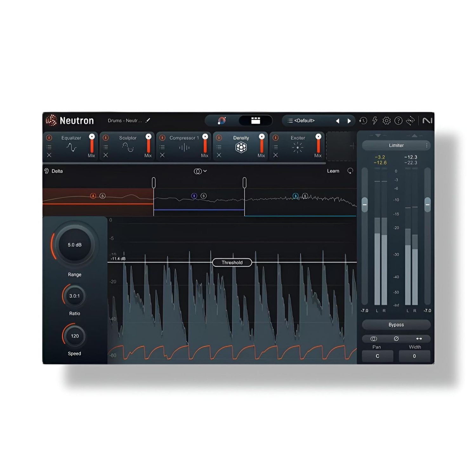Open the Limiter options menu dots
476x476 pixels.
pyautogui.click(x=426, y=145)
